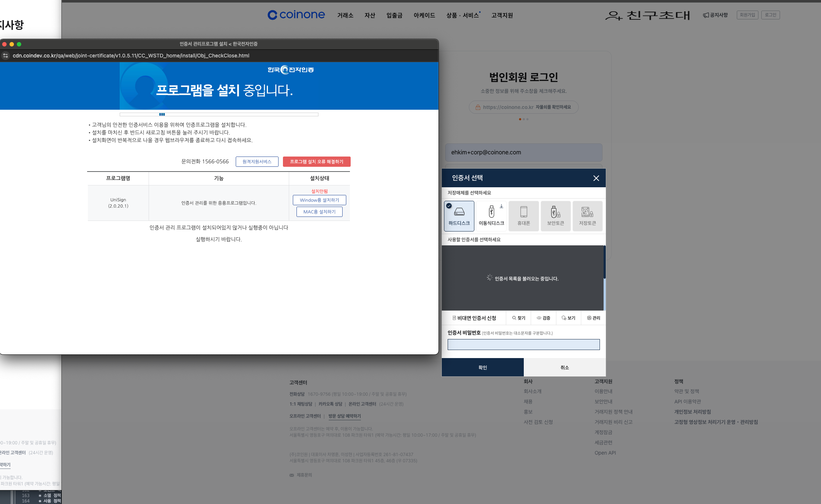Close the 인증서 선택 dialog with X

(596, 178)
